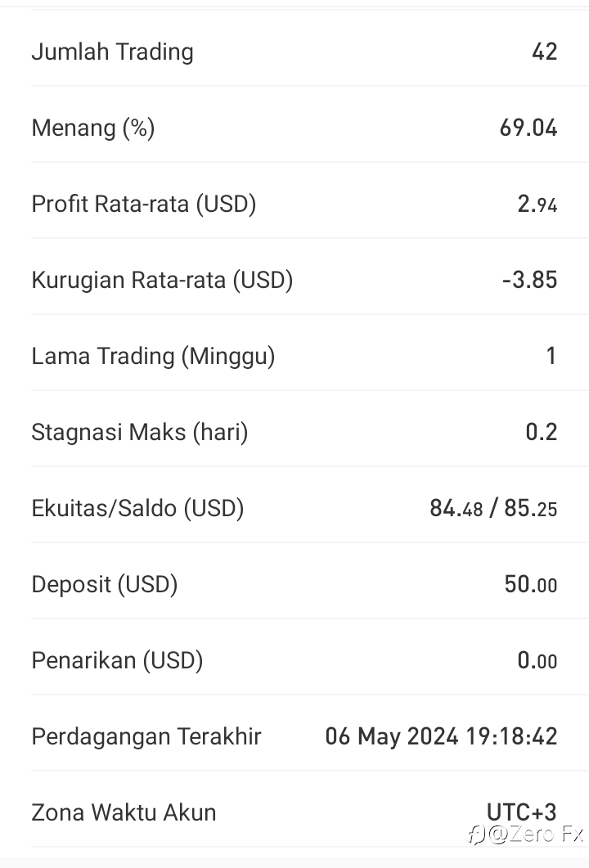
Task: Tap the Penarikan (USD) withdrawal row
Action: coord(294,660)
